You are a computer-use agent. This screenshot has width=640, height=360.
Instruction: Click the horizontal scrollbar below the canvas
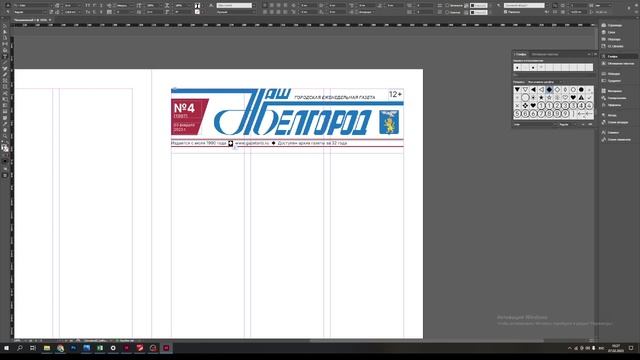[x=427, y=340]
